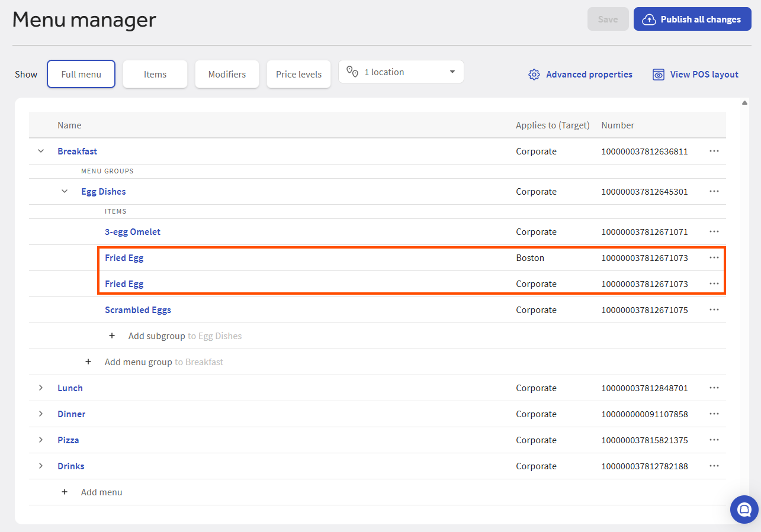Image resolution: width=761 pixels, height=532 pixels.
Task: Click number 100000000091107858 in Dinner row
Action: 644,414
